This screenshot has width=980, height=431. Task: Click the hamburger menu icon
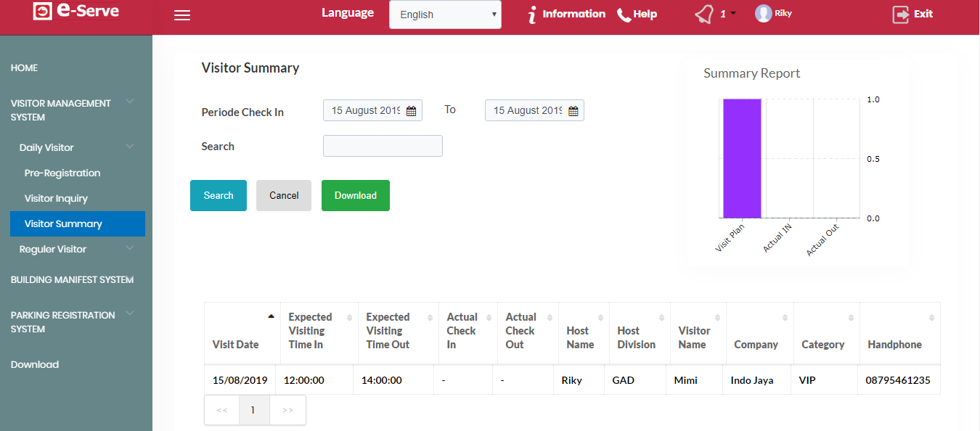pos(182,15)
